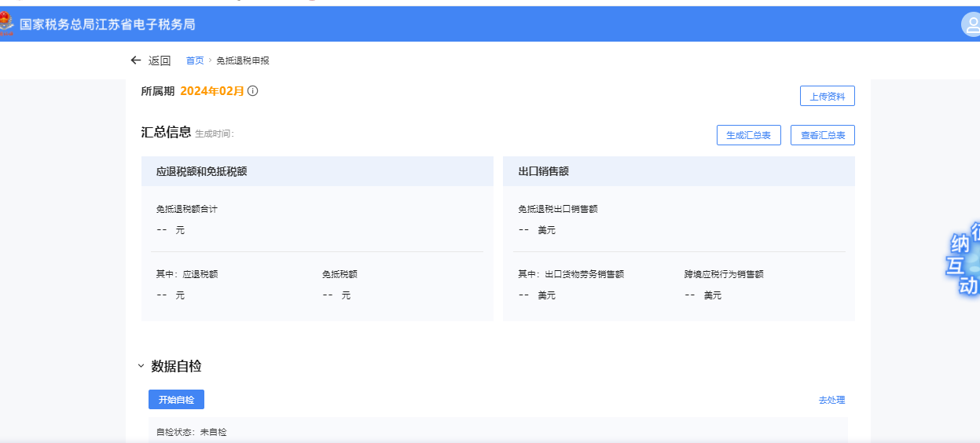Click the 国家税务总局江苏省电子税务局 site title
Screen dimensions: 980x443
107,24
